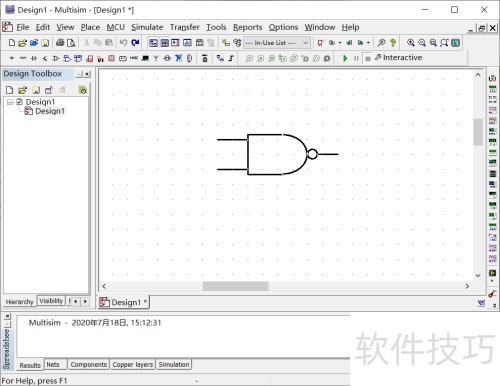Place a Basic resistor component
Screen dimensions: 500x386
click(23, 58)
